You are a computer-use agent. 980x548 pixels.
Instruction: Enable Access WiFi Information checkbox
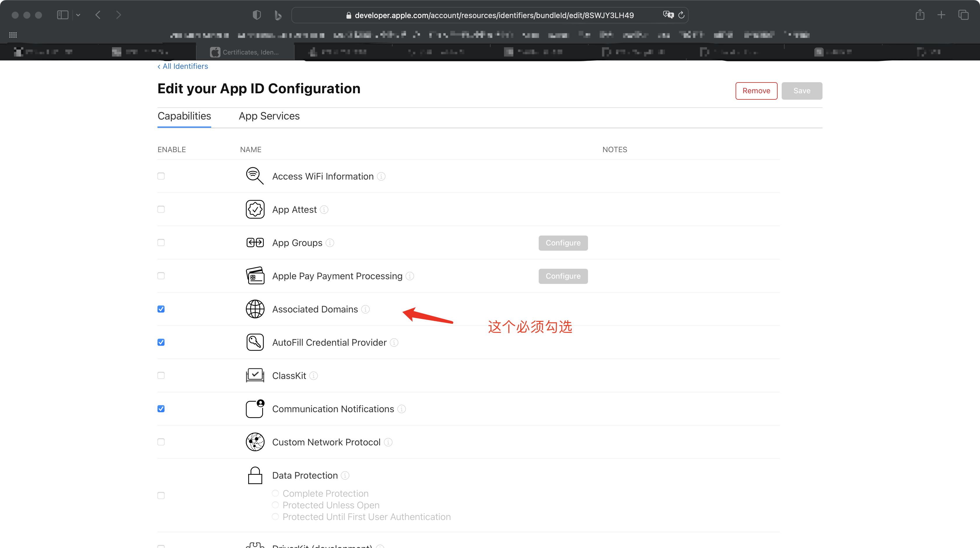point(161,176)
